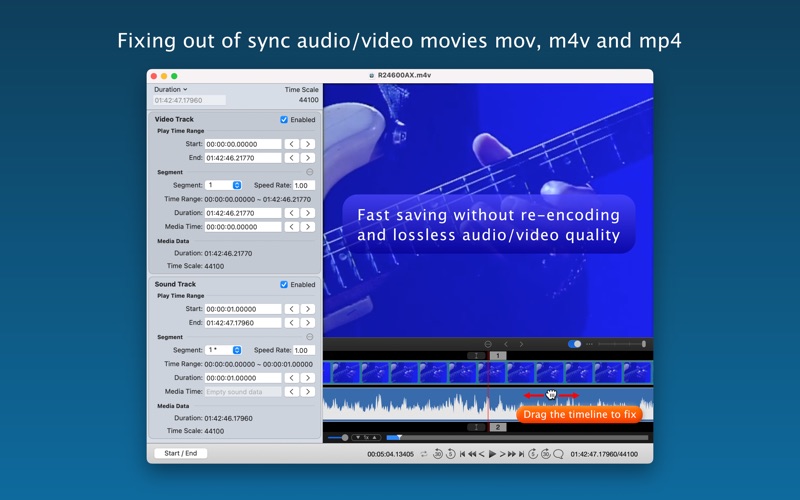Screen dimensions: 800x500
Task: Skip to the end of the movie
Action: 521,454
